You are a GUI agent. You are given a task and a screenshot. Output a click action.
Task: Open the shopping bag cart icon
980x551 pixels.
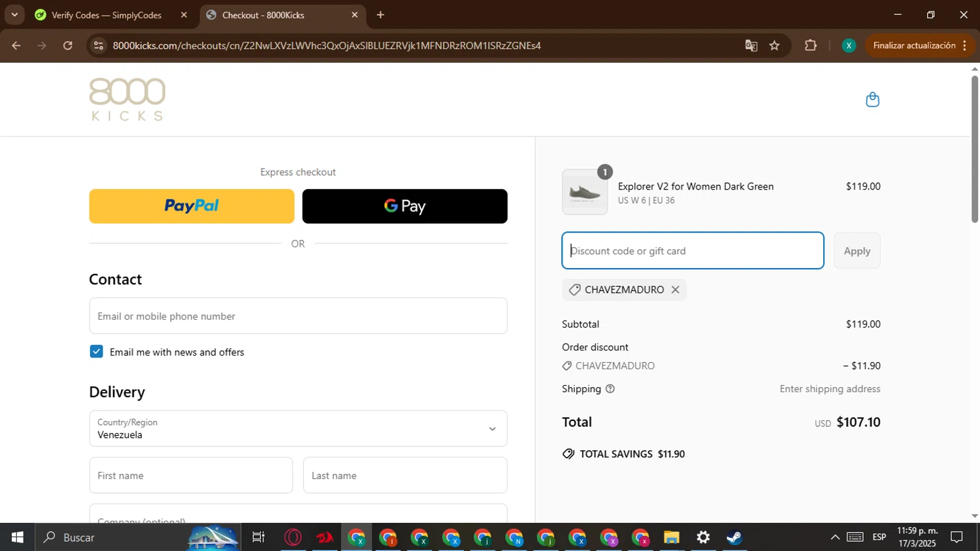pos(872,99)
